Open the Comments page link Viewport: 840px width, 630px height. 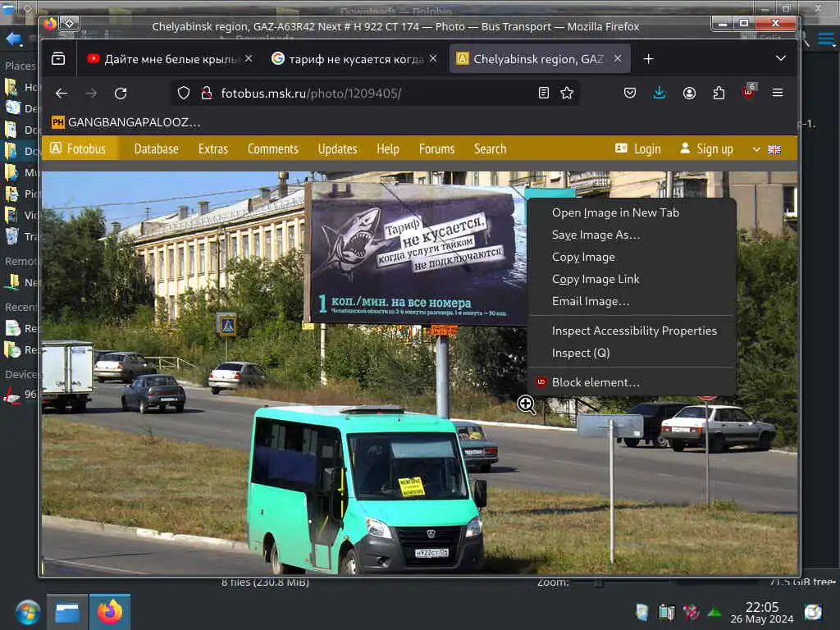pos(272,149)
